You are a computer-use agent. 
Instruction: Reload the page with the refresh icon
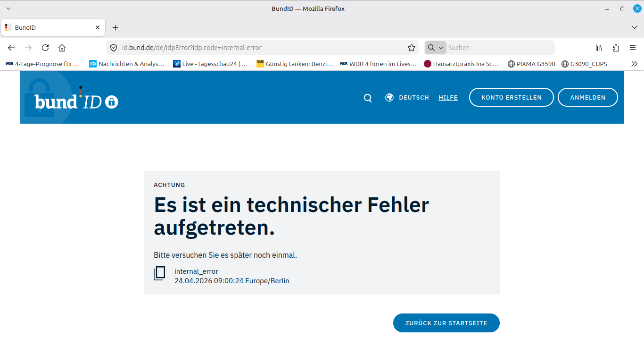45,48
